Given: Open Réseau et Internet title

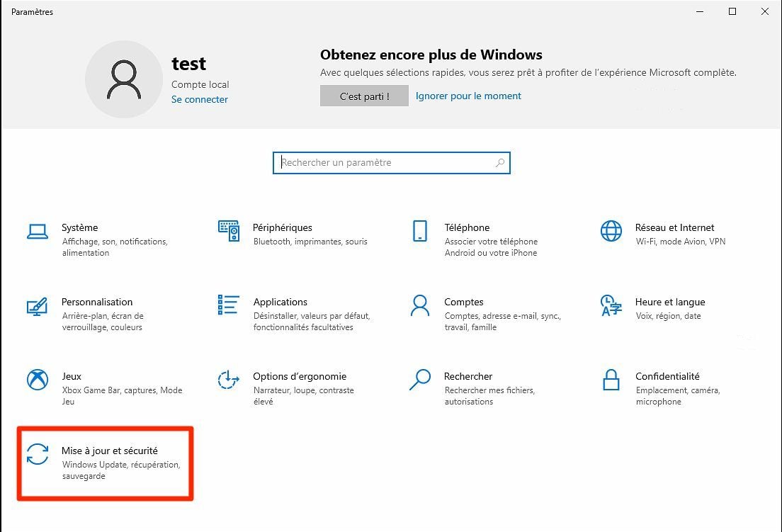Looking at the screenshot, I should (674, 227).
